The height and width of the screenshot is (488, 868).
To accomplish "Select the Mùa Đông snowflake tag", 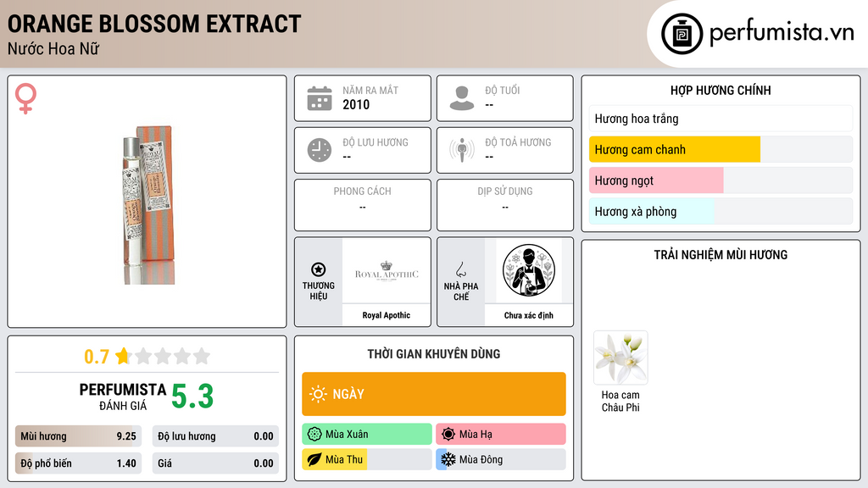I will [x=500, y=459].
